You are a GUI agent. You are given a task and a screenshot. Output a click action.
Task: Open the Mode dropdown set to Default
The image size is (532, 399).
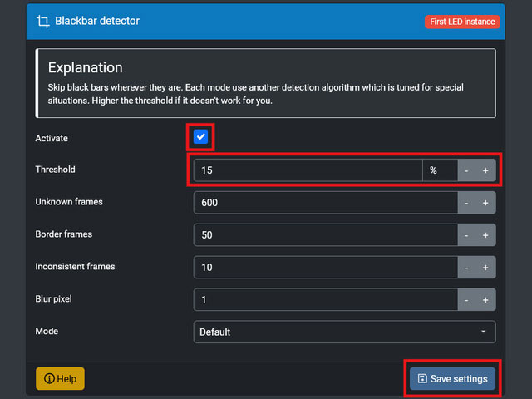click(x=344, y=332)
